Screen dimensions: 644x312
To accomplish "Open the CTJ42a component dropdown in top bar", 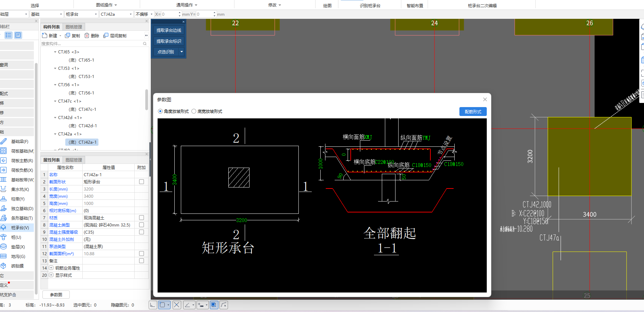I will [x=116, y=14].
